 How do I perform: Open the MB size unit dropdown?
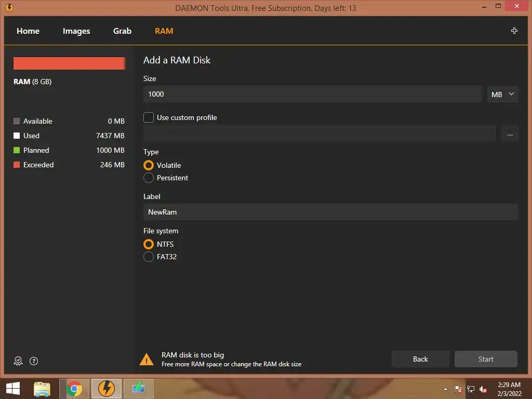tap(503, 95)
